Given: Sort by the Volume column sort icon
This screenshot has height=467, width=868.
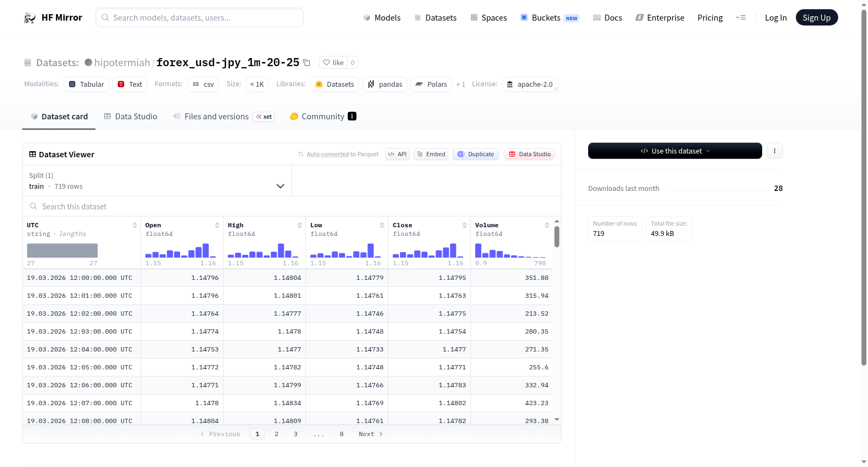Looking at the screenshot, I should point(547,225).
